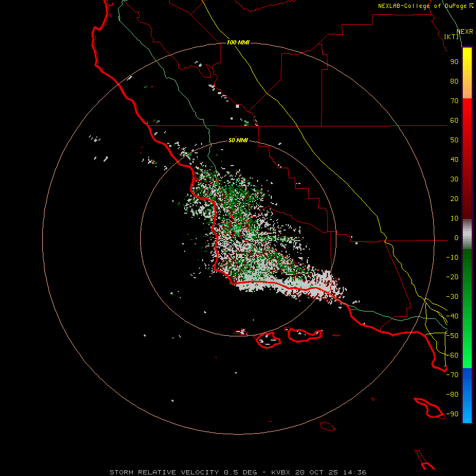Click the -40 scale value
The width and height of the screenshot is (476, 476).
pos(452,316)
